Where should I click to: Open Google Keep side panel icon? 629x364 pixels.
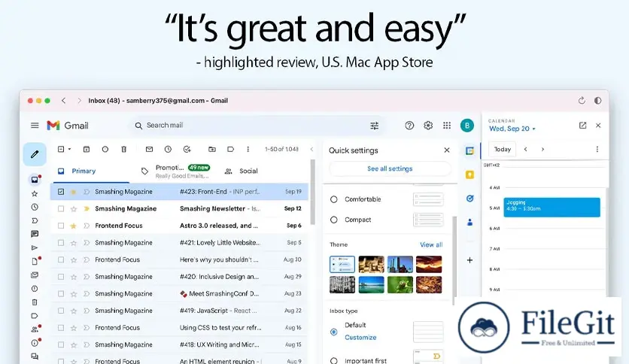click(x=469, y=174)
